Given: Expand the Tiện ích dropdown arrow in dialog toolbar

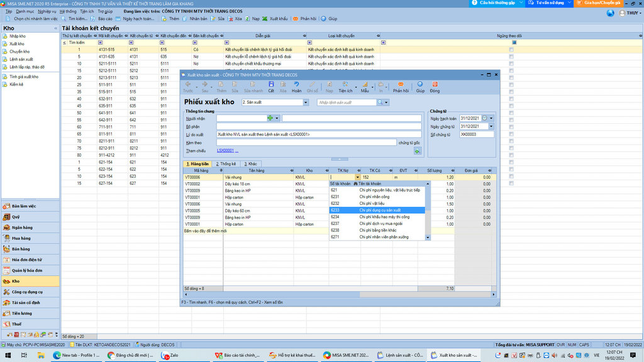Looking at the screenshot, I should 356,87.
